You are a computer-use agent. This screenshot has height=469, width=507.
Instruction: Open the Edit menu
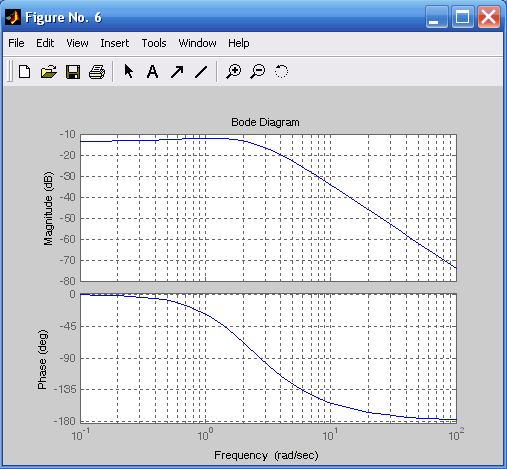45,43
